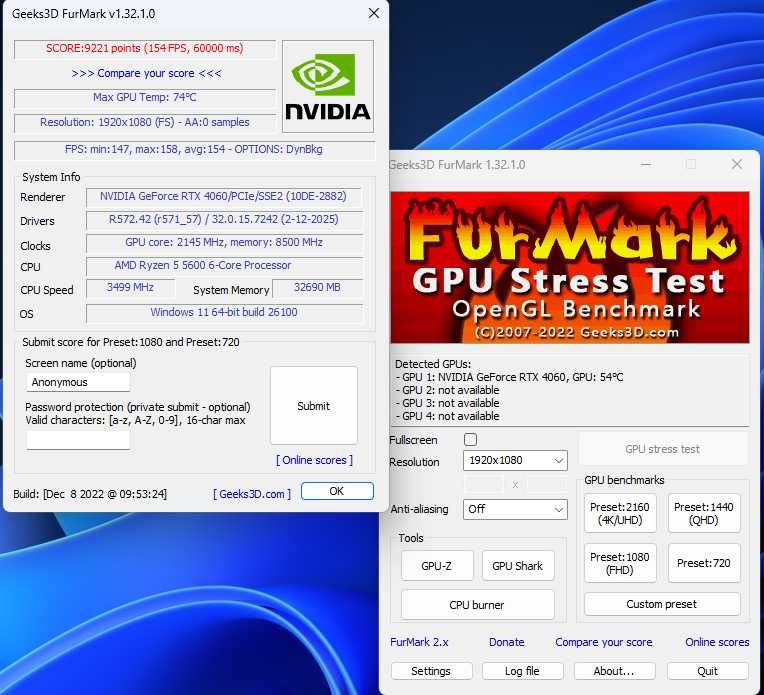Run the Preset:1440 (QHD) benchmark
The height and width of the screenshot is (695, 764).
click(704, 513)
